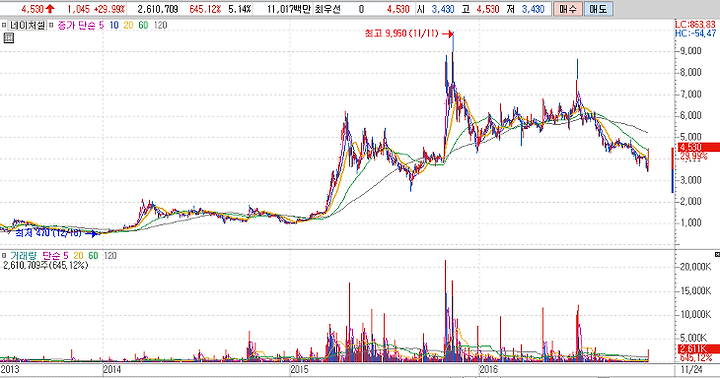The image size is (720, 378).
Task: Click the 11,017백만 trading value in top bar
Action: click(289, 9)
